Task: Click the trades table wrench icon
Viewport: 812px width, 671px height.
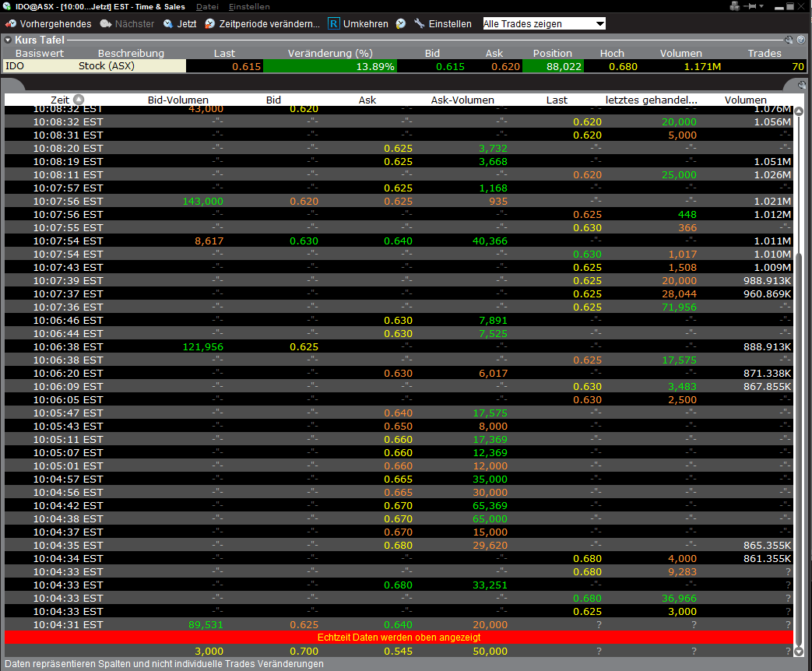Action: (x=802, y=85)
